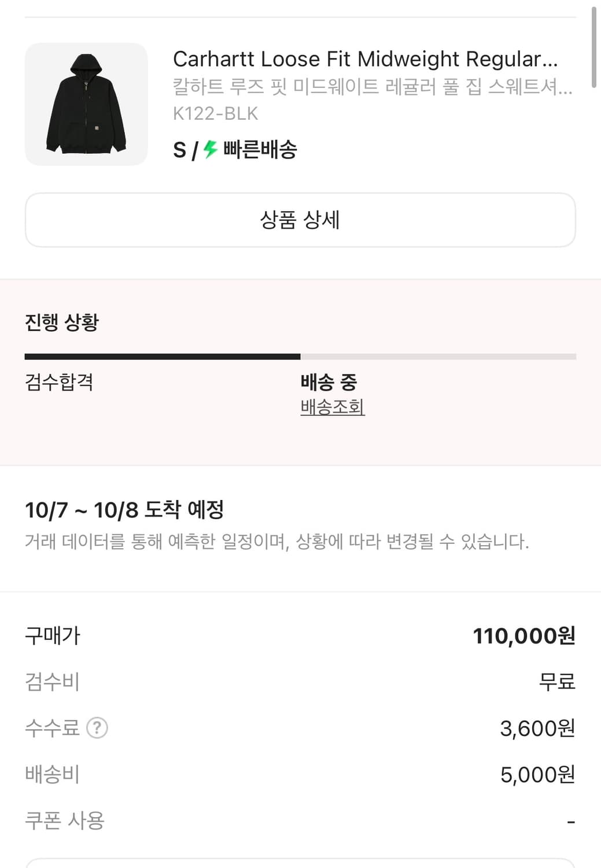Click the 10/7 ~ 10/8 도착 예정 text
Screen dimensions: 601x868
124,510
